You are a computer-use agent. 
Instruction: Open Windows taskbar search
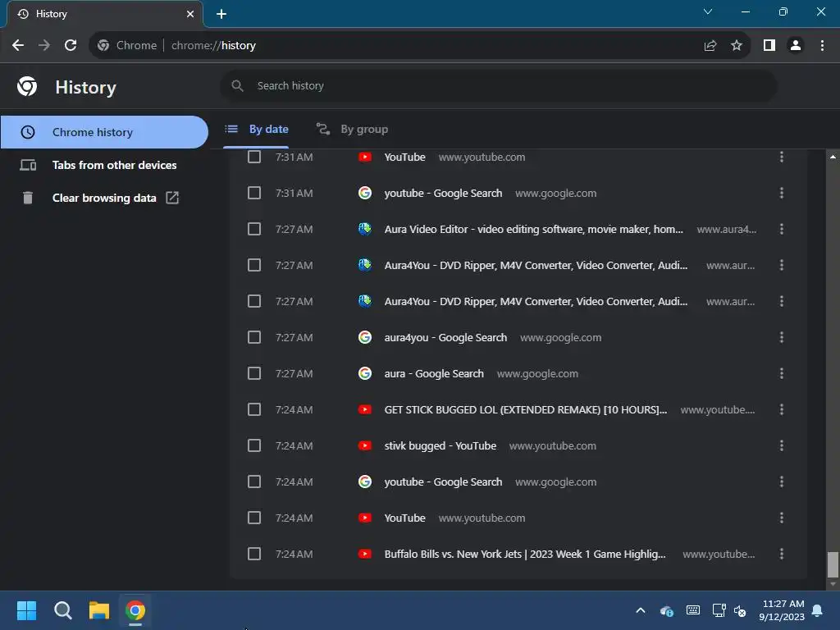62,610
